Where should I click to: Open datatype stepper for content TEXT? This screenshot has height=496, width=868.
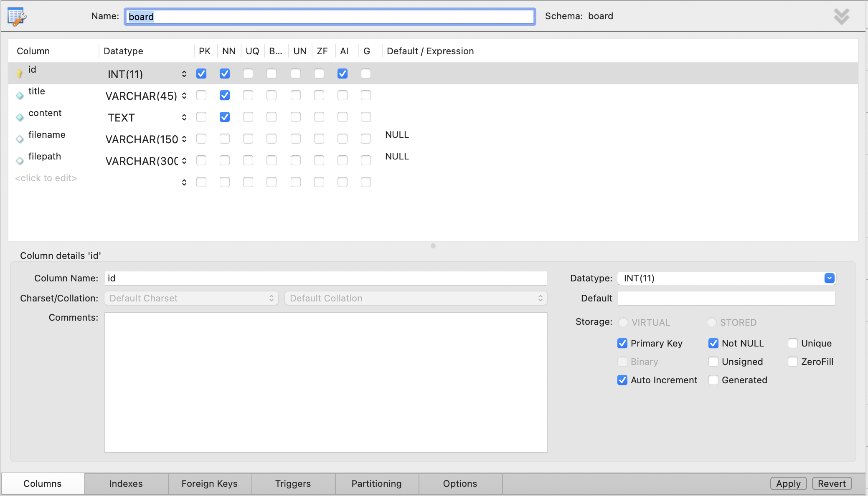point(184,117)
